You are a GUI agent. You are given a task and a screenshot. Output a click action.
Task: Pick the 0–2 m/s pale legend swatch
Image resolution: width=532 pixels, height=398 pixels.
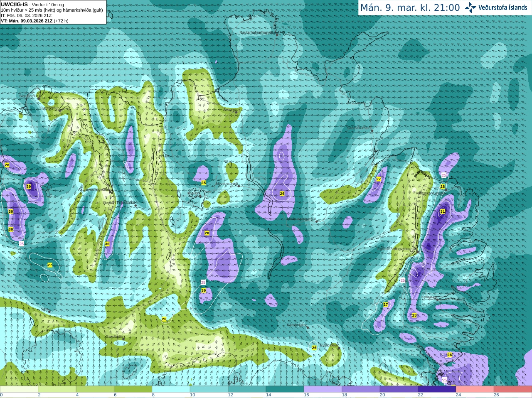pos(19,389)
